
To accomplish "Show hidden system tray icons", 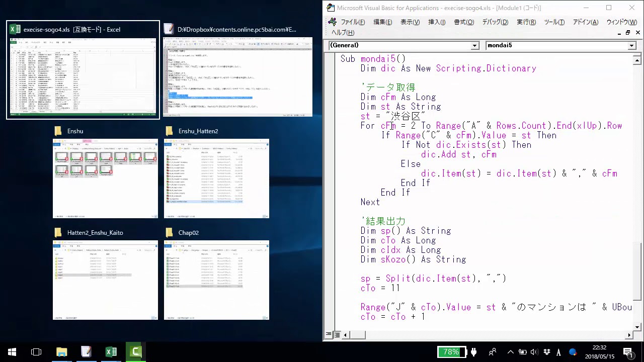I will coord(510,352).
